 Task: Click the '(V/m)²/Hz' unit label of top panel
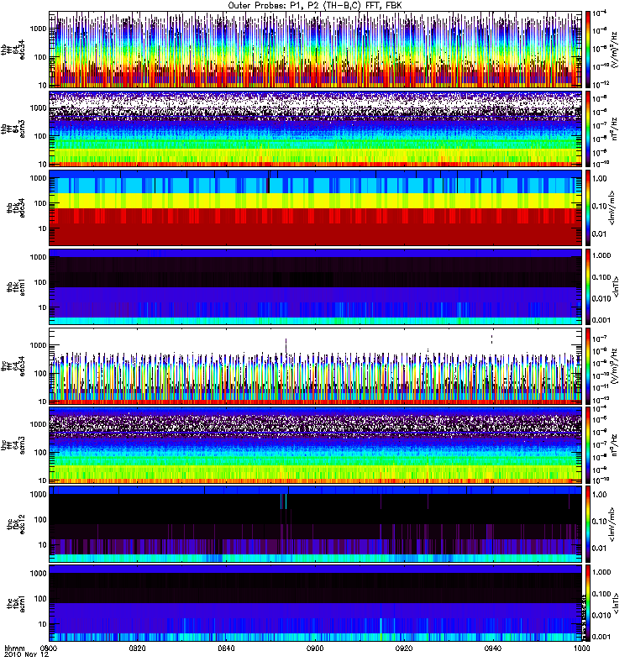pyautogui.click(x=614, y=50)
